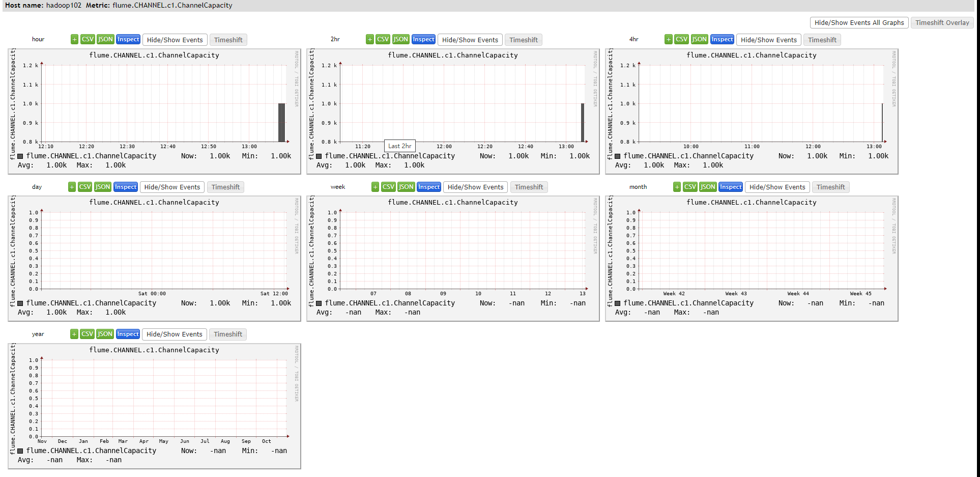Toggle Hide/Show Events for hour graph

tap(175, 40)
